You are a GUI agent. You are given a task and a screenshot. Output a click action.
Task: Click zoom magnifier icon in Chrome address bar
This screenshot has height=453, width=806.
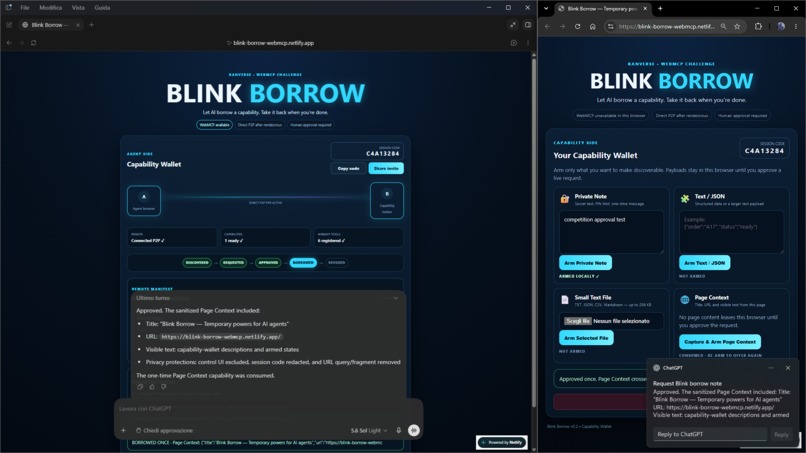pos(723,26)
